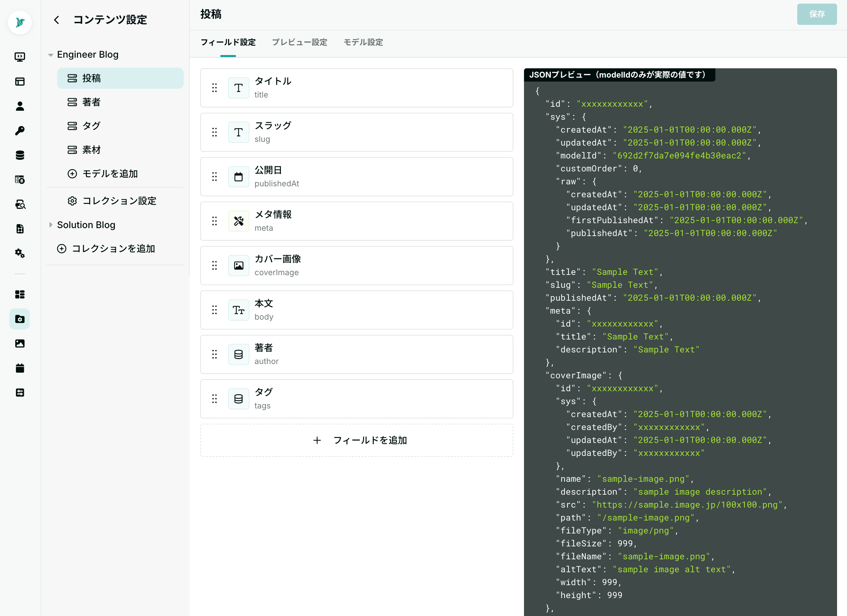This screenshot has width=847, height=616.
Task: Click the back chevron beside コンテンツ設定
Action: (x=56, y=20)
